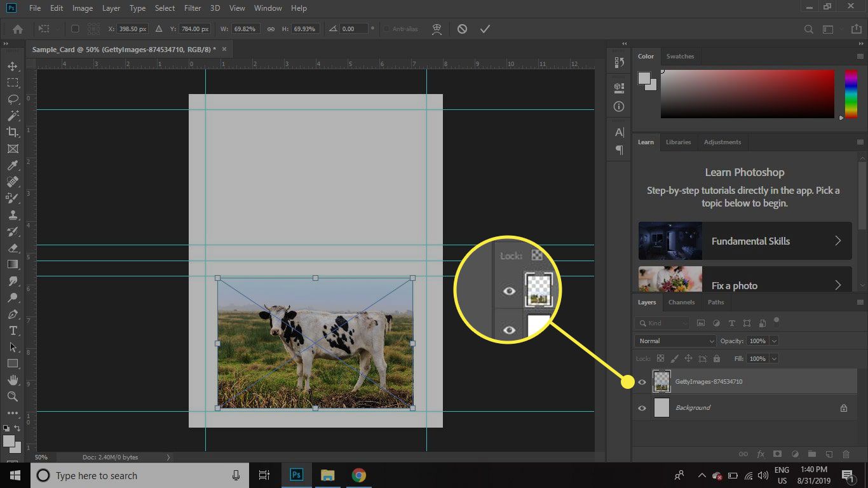Open the Fill slider dropdown
This screenshot has height=488, width=868.
point(775,359)
